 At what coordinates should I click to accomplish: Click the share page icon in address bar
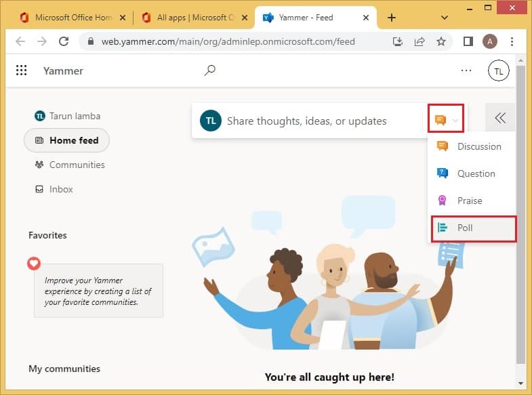[x=420, y=41]
